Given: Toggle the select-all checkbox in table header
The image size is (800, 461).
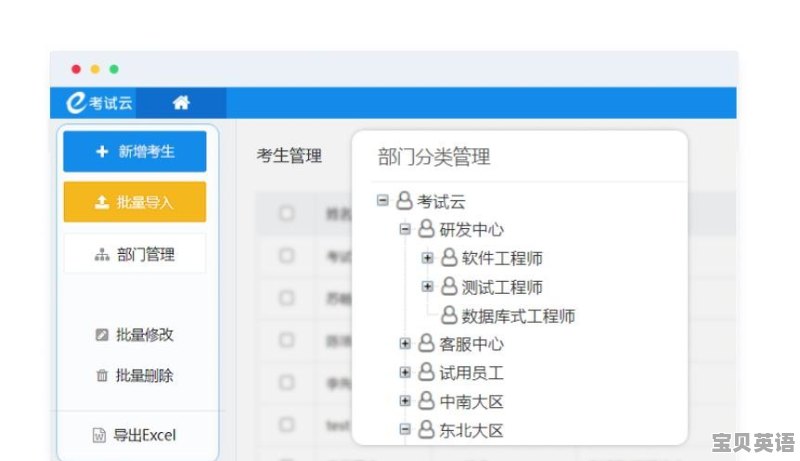Looking at the screenshot, I should click(x=287, y=213).
